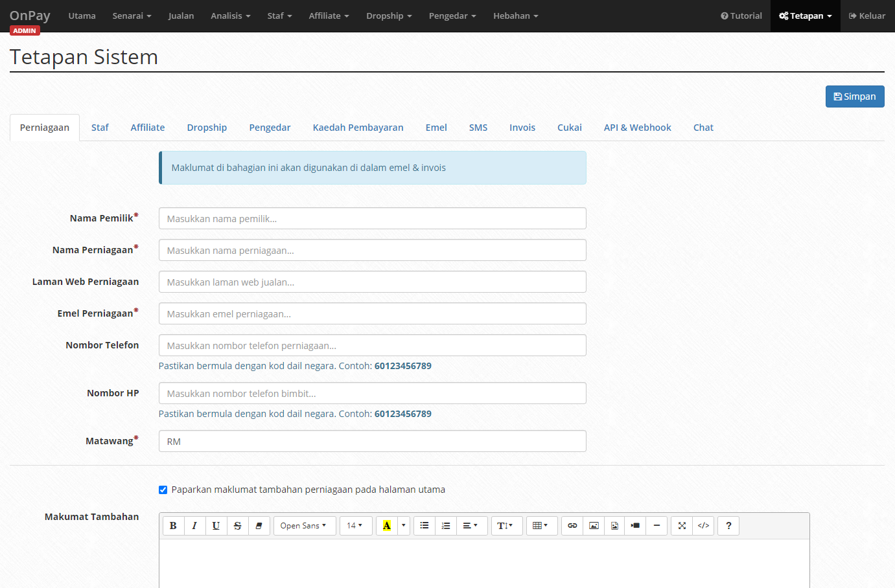
Task: Click the Simpan save button
Action: (x=855, y=96)
